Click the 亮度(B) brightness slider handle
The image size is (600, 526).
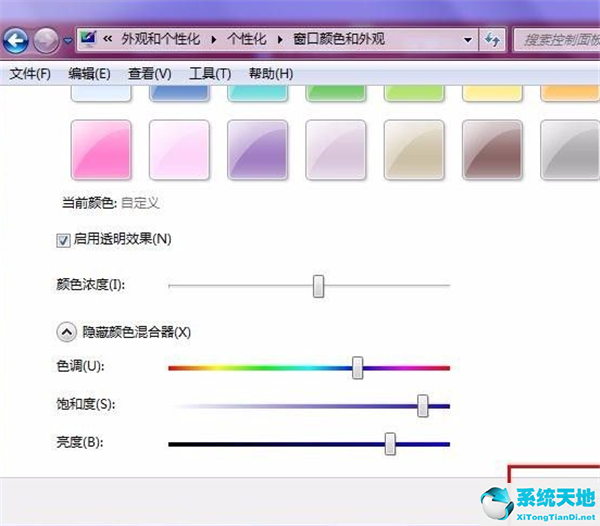point(390,444)
